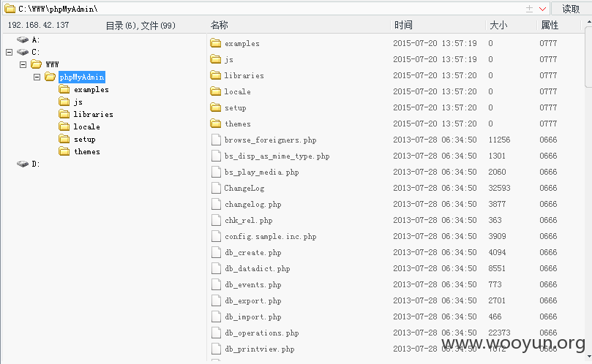Collapse the C: drive node
The image size is (592, 364).
(x=10, y=52)
